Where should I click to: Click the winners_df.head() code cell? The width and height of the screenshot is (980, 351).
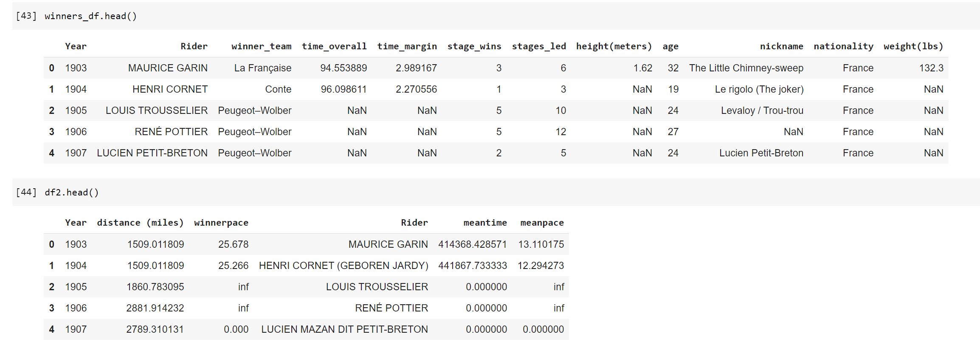[x=496, y=16]
